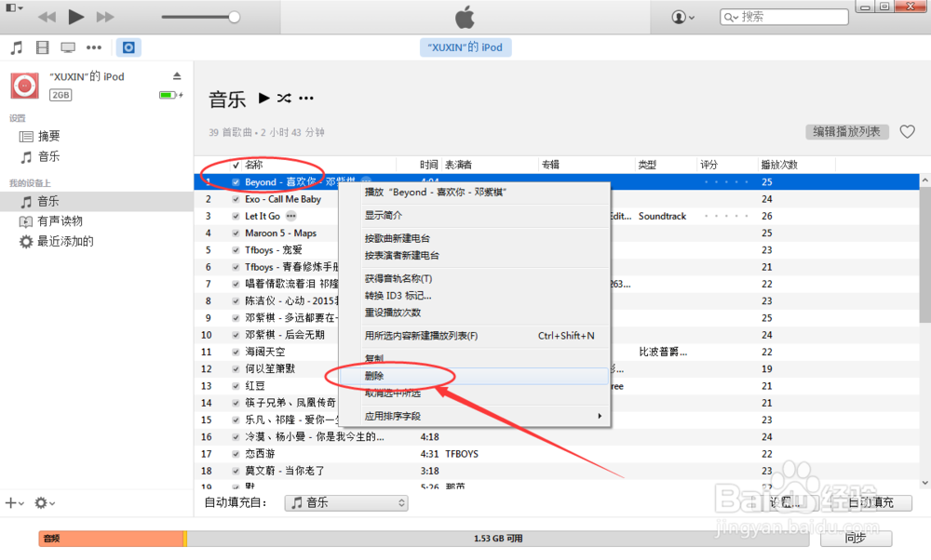The image size is (931, 560).
Task: Uncheck 恋西游 checkbox
Action: click(x=236, y=454)
